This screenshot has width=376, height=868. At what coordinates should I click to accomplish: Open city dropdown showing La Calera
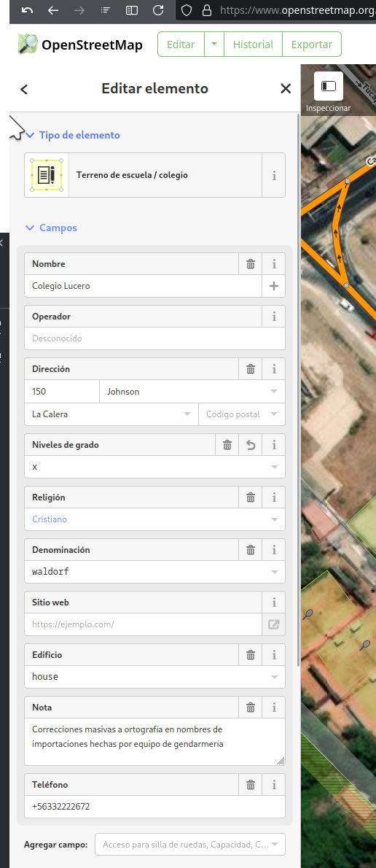tap(187, 414)
